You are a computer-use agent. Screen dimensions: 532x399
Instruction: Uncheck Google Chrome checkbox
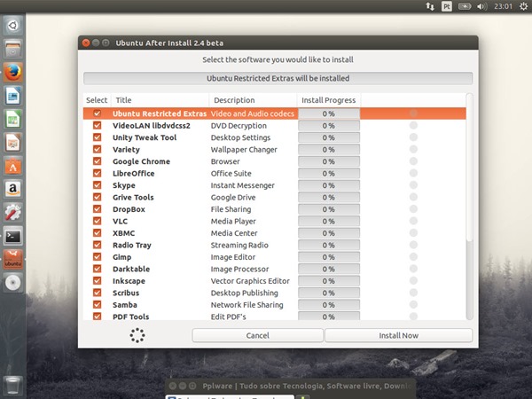pyautogui.click(x=97, y=161)
